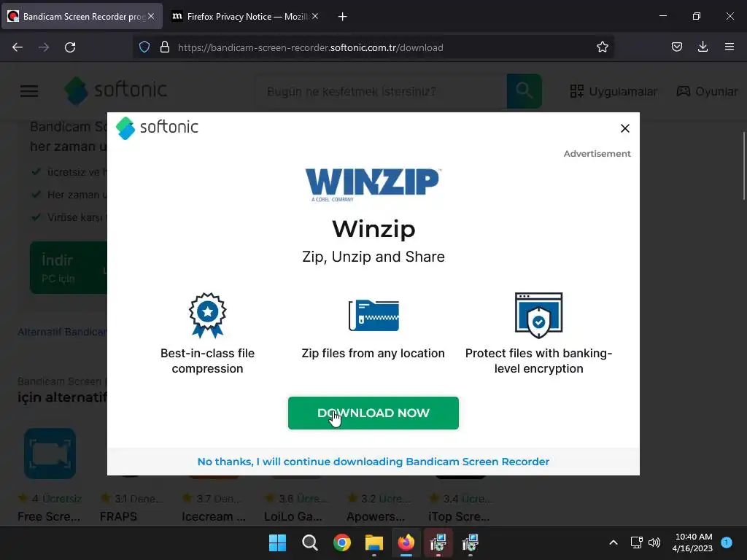Click the encryption shield icon

point(538,315)
